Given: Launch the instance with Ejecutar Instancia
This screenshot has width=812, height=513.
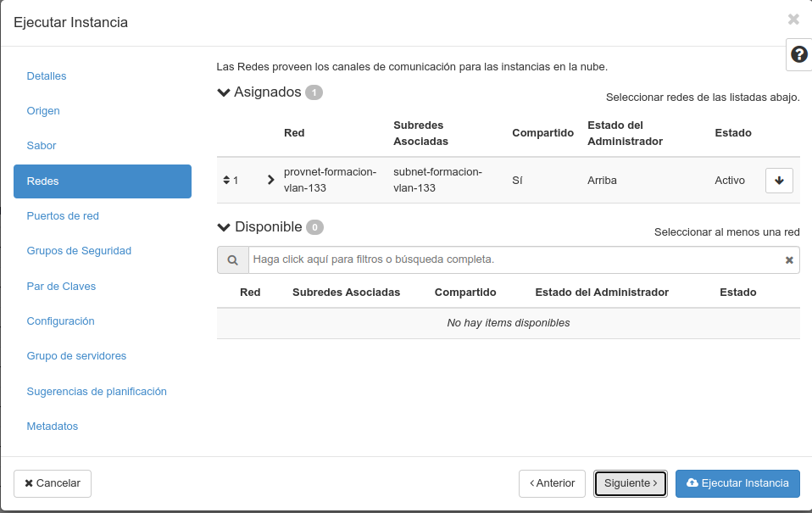Looking at the screenshot, I should (737, 483).
